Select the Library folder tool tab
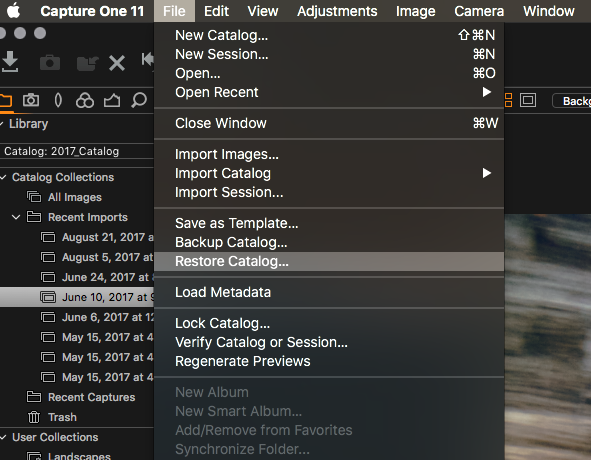This screenshot has height=460, width=591. click(x=6, y=101)
